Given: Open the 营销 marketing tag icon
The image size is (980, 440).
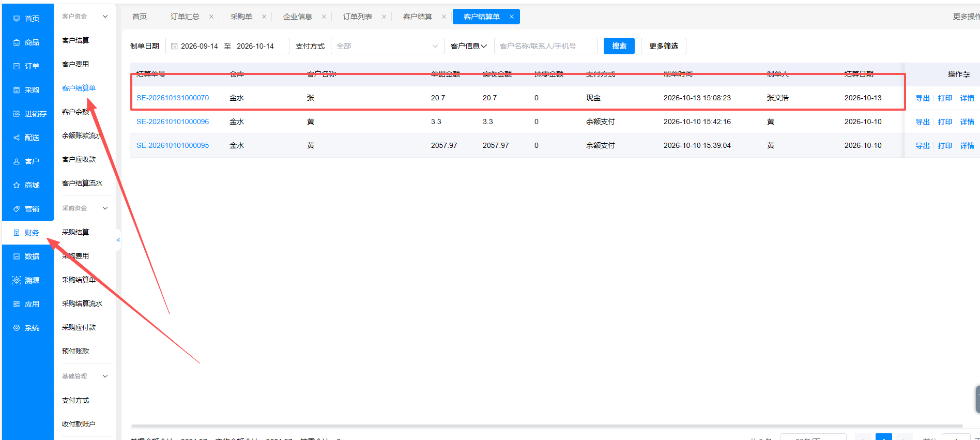Looking at the screenshot, I should tap(17, 209).
